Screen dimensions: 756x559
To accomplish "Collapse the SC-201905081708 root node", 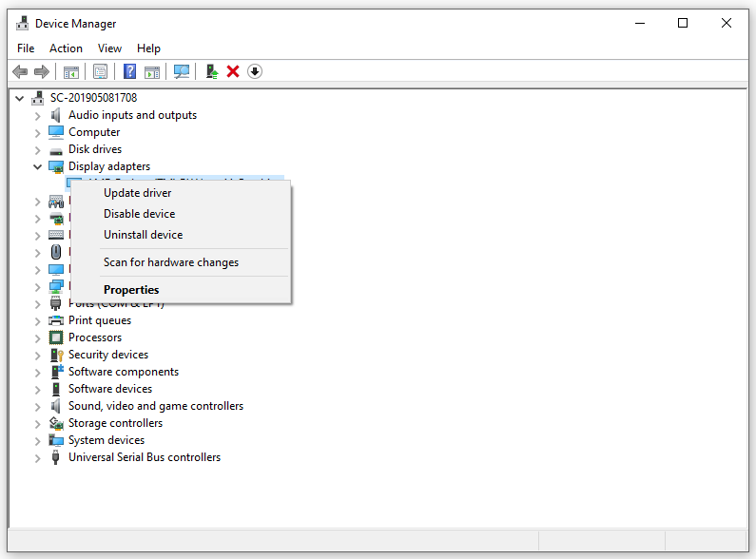I will pyautogui.click(x=19, y=98).
